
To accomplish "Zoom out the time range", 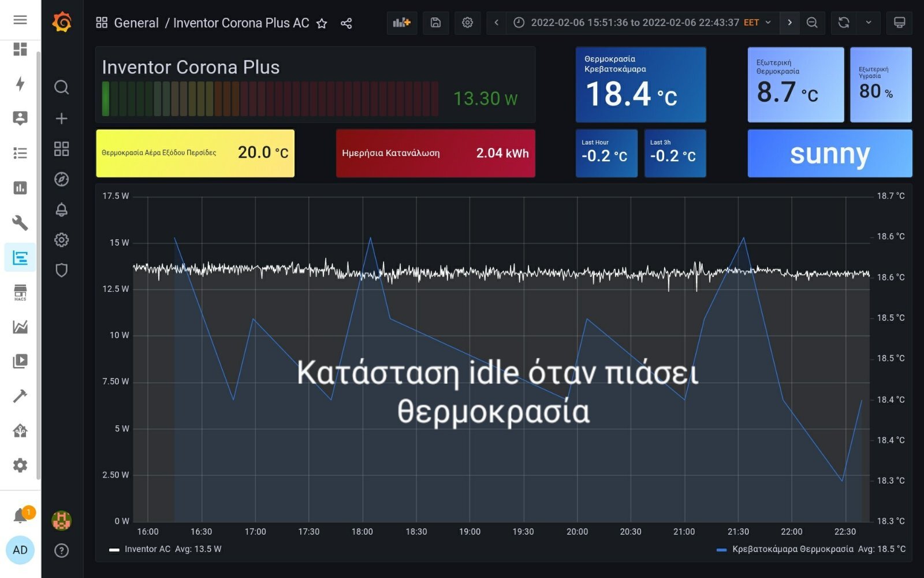I will pos(812,23).
